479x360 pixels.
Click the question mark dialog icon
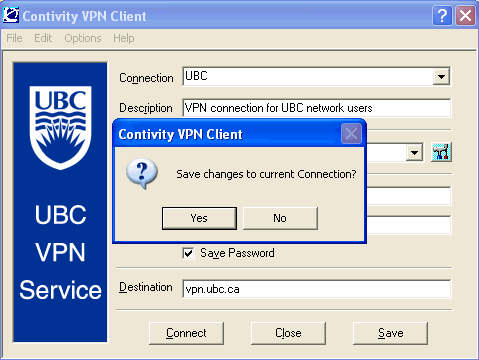142,174
